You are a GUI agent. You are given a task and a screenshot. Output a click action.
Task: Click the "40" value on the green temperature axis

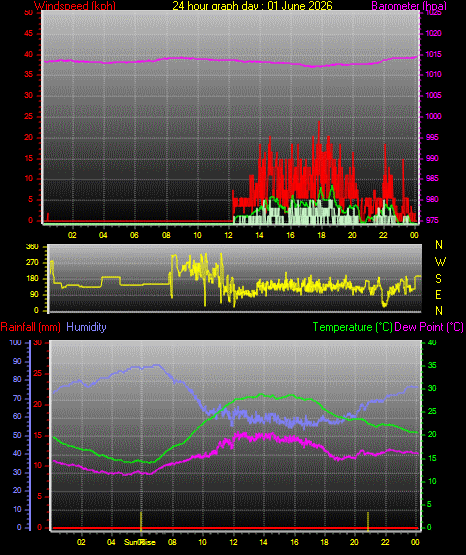click(x=432, y=342)
